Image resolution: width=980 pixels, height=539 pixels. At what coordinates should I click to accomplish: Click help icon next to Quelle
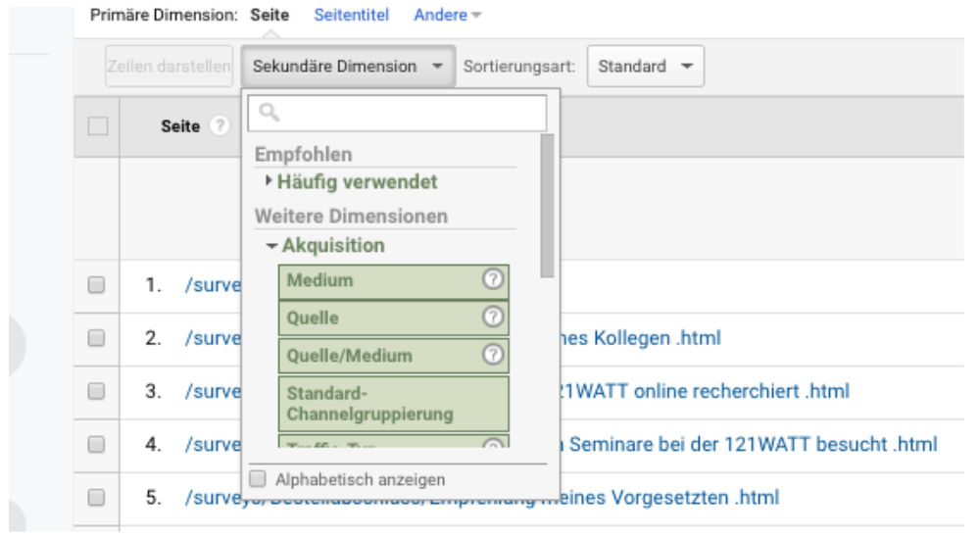[494, 318]
